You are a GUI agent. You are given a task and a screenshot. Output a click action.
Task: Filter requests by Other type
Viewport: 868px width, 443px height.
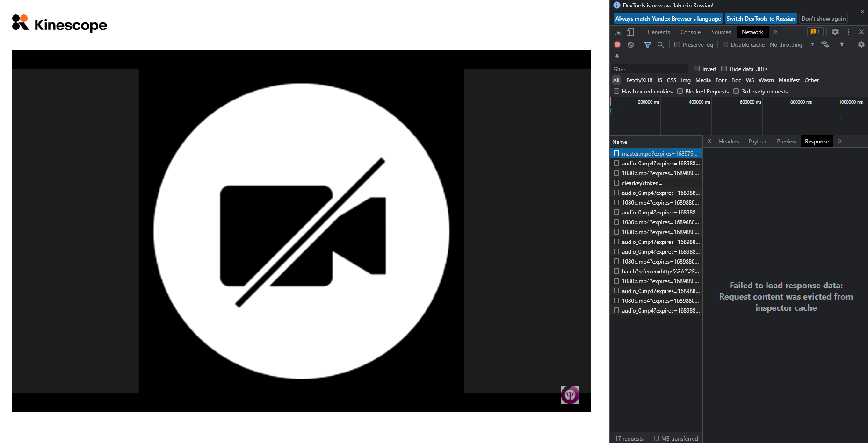pyautogui.click(x=811, y=80)
